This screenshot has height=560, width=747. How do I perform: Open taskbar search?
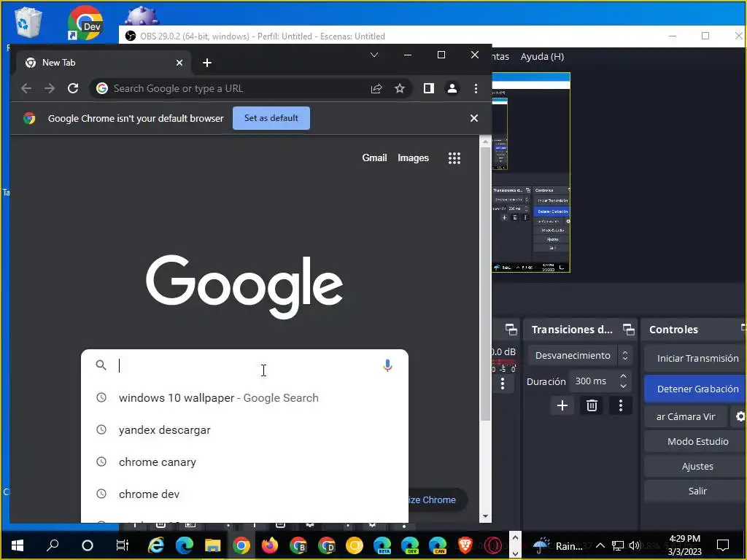(x=53, y=545)
